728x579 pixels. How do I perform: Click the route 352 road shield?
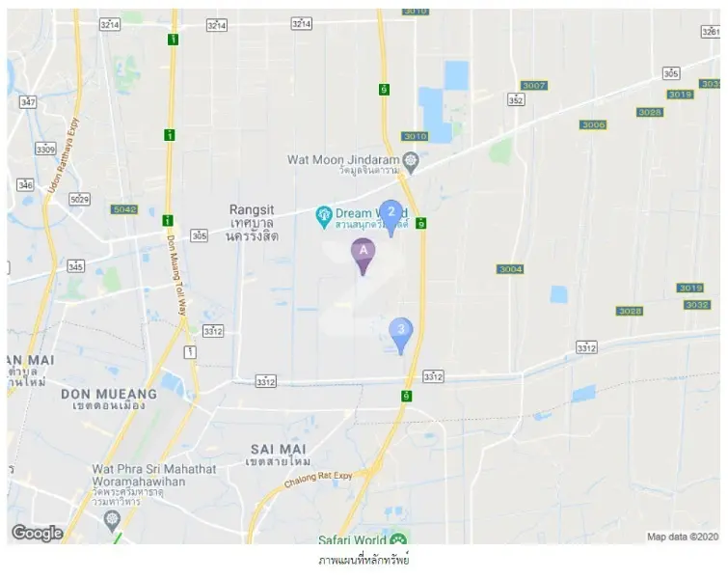pyautogui.click(x=516, y=100)
